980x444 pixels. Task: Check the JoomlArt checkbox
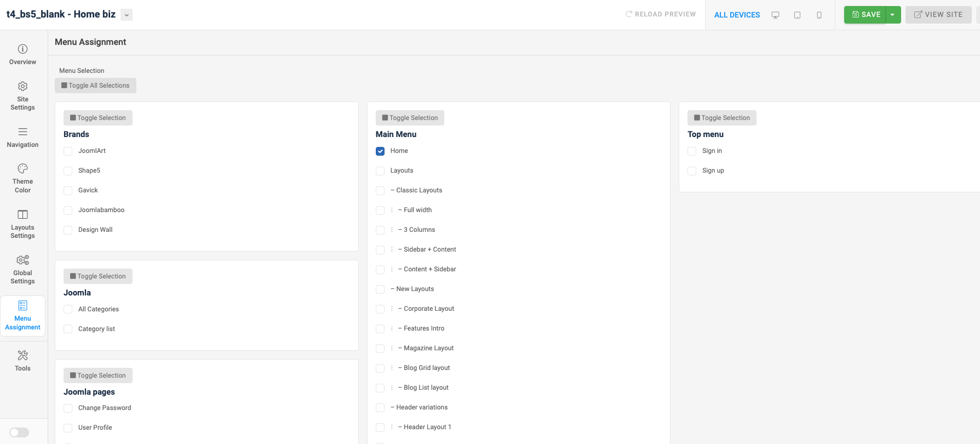click(x=68, y=151)
